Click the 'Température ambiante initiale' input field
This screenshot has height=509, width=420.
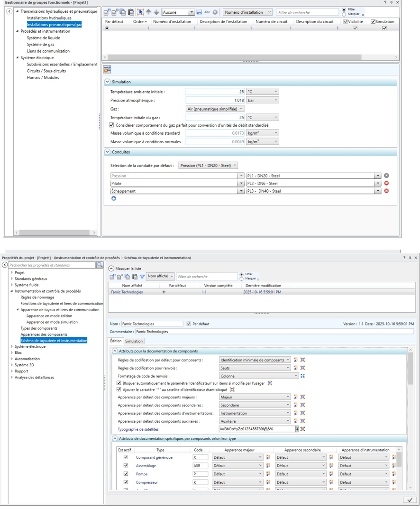(215, 92)
